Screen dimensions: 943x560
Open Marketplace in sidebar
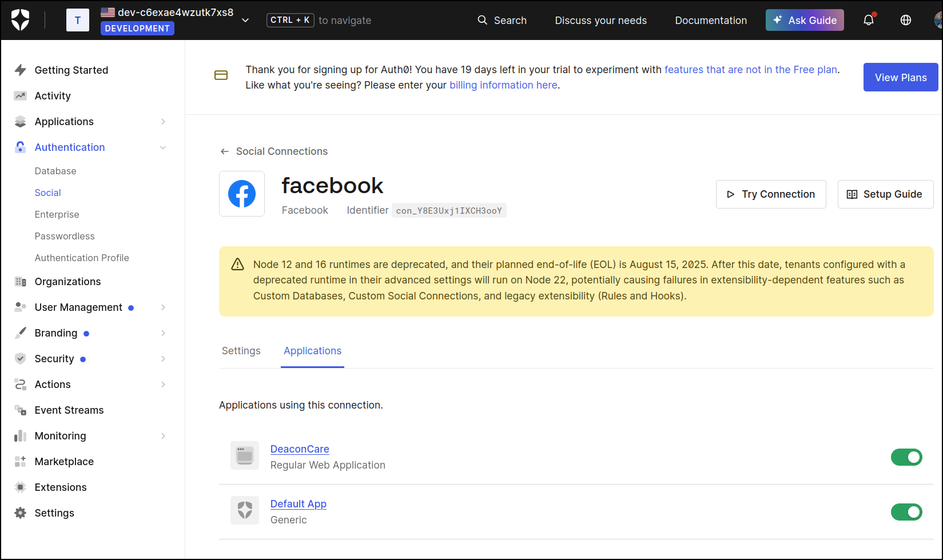click(x=64, y=461)
